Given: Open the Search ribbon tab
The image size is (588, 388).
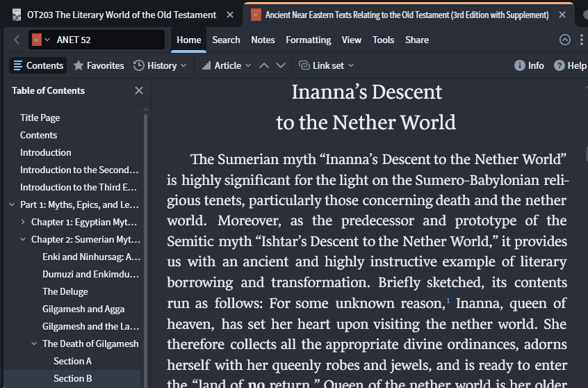Looking at the screenshot, I should [226, 40].
